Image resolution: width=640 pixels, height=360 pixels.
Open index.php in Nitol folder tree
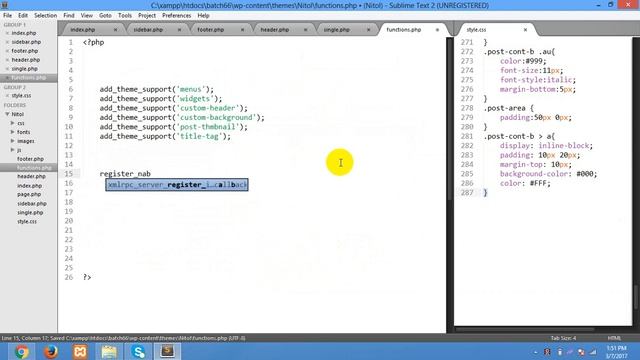29,186
